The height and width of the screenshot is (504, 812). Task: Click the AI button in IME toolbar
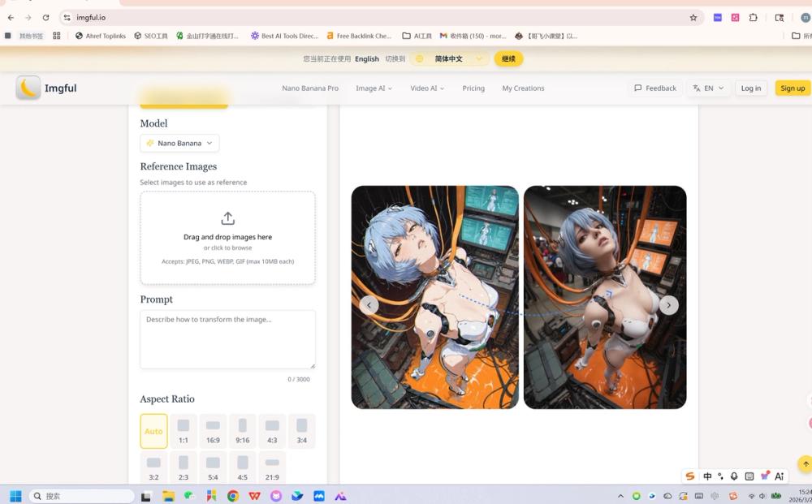(x=779, y=476)
